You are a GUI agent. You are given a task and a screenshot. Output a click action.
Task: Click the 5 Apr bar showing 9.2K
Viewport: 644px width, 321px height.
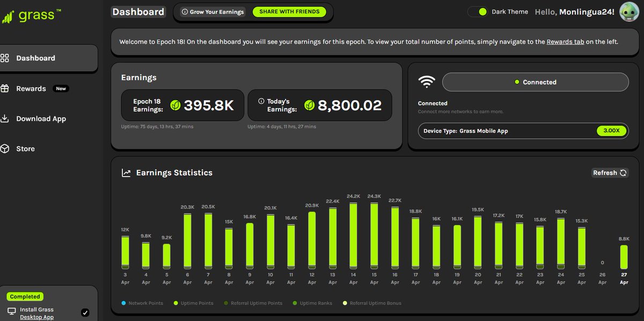pos(166,256)
